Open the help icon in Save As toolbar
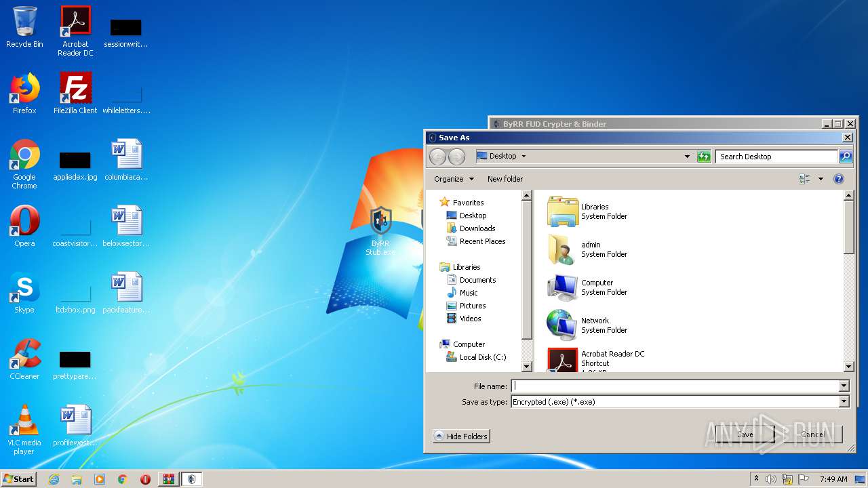The height and width of the screenshot is (488, 868). (839, 179)
